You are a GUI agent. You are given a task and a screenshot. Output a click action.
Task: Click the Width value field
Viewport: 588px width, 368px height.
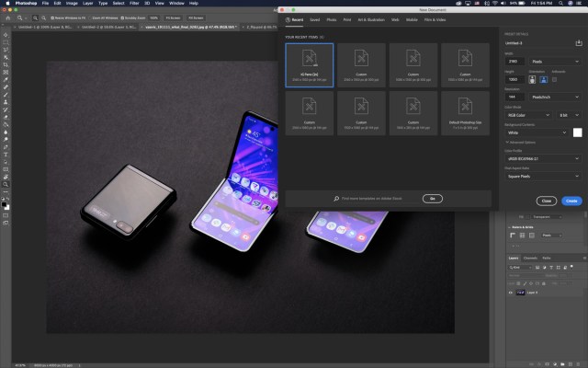(514, 62)
